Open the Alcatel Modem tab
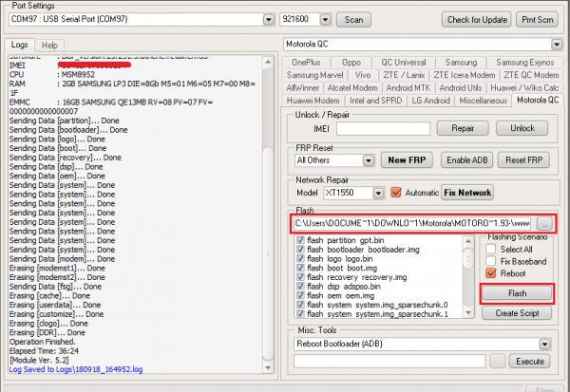This screenshot has width=570, height=392. point(352,88)
